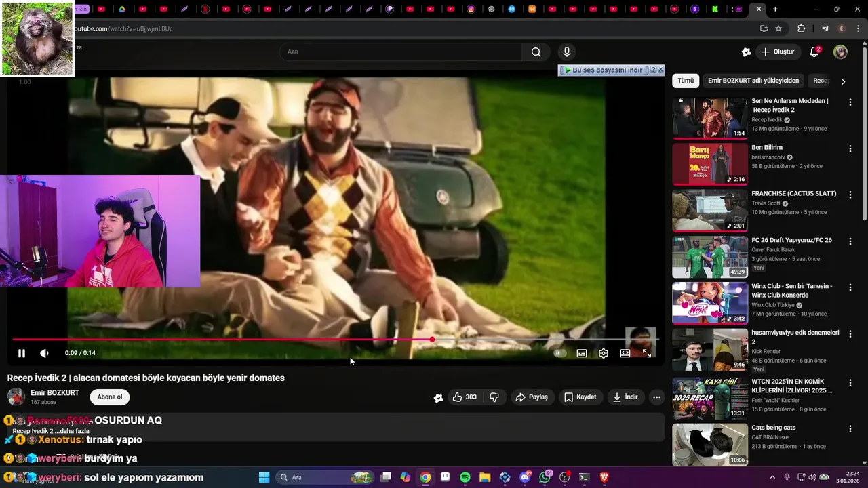The height and width of the screenshot is (488, 868).
Task: Click the Emir BOZKURT channel avatar
Action: 16,397
